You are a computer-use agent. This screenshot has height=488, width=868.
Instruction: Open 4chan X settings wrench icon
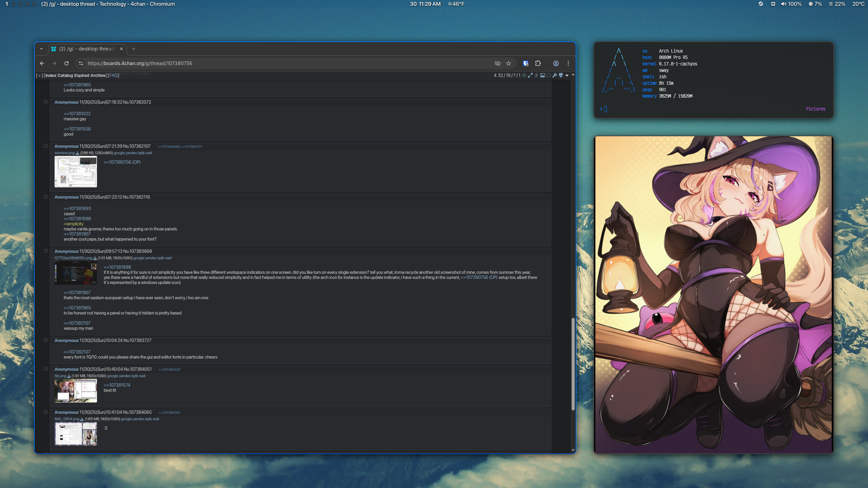point(554,75)
